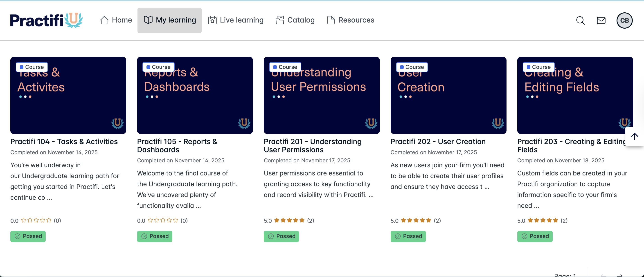Open Practifi 203 - Creating & Editing Fields title

tap(572, 146)
